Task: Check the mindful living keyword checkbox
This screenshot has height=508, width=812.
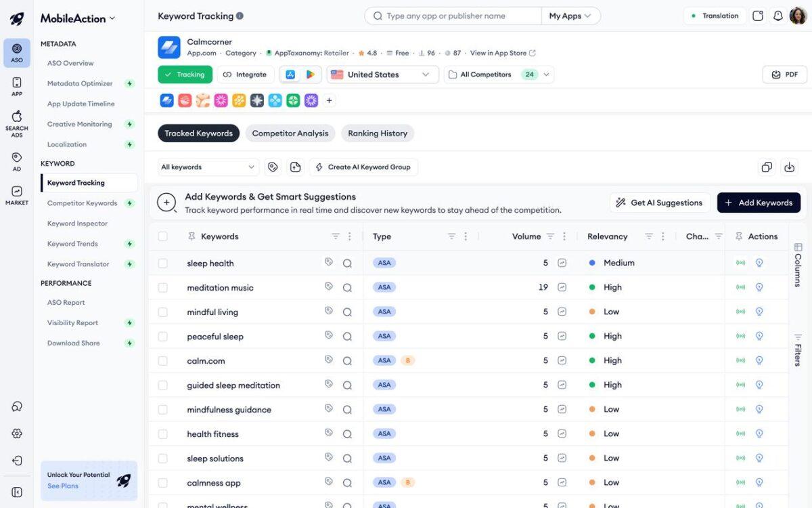Action: (x=162, y=312)
